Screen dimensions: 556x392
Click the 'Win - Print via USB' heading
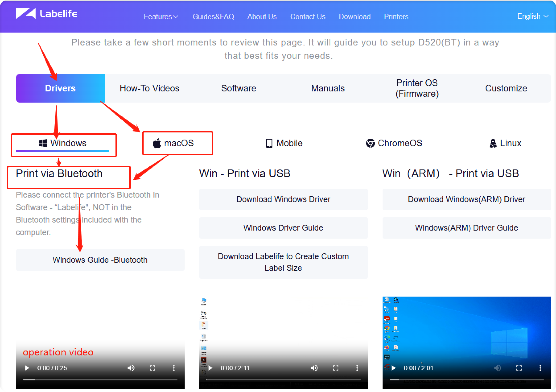click(245, 174)
